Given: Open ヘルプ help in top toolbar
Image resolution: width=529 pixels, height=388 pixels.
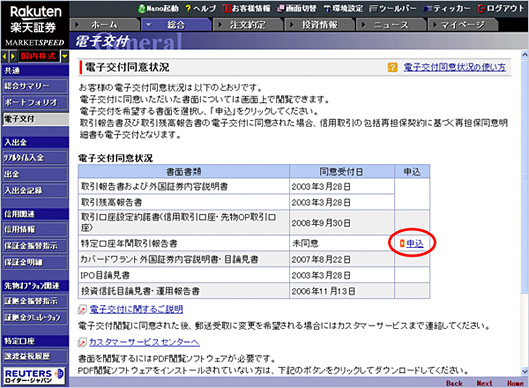Looking at the screenshot, I should [200, 8].
